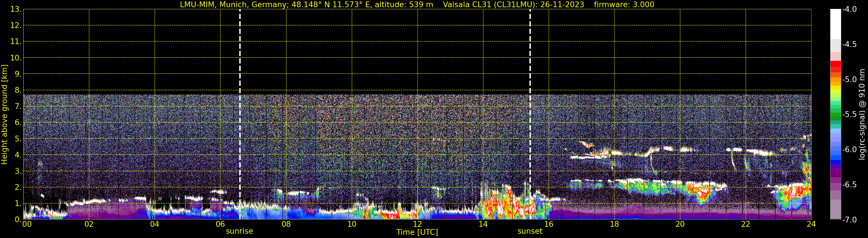868x238 pixels.
Task: Select the 'sunrise' label below the time axis
Action: point(239,231)
